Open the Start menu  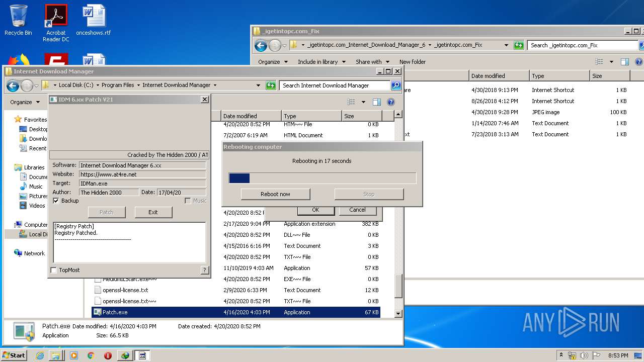(x=14, y=355)
